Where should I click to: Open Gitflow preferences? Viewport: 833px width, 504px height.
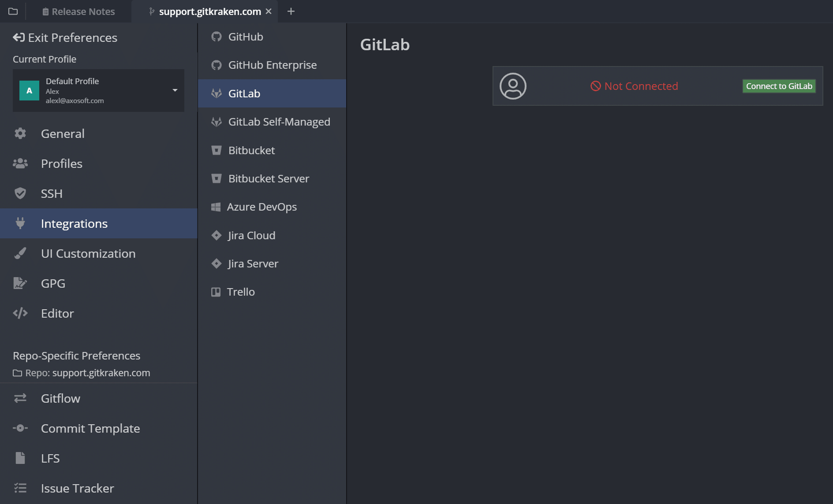pyautogui.click(x=60, y=398)
